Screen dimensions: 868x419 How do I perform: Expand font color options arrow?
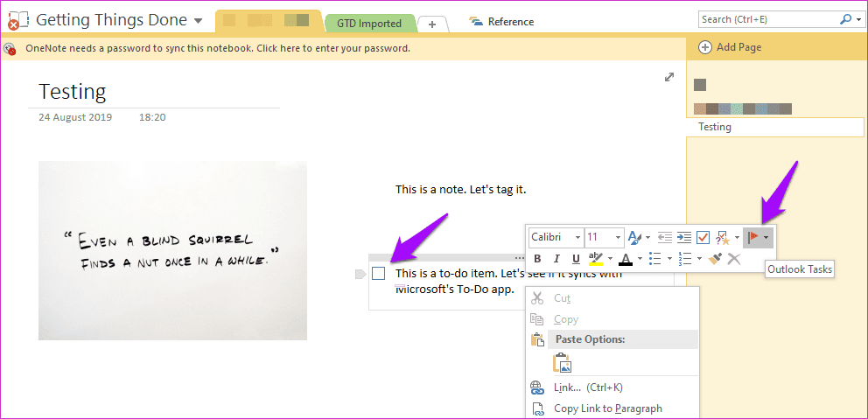[x=640, y=259]
